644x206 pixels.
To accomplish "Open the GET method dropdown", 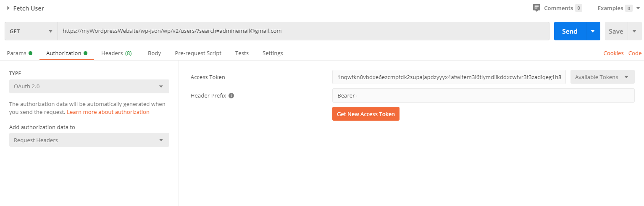I will coord(31,31).
